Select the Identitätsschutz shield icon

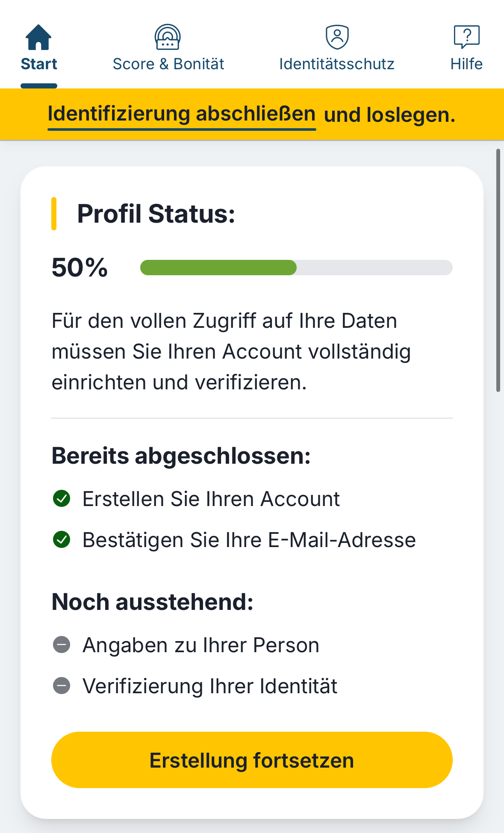[x=337, y=37]
